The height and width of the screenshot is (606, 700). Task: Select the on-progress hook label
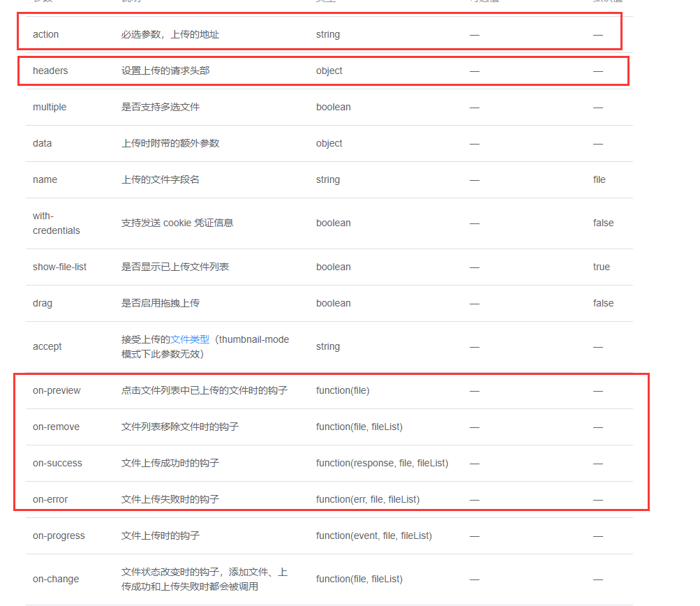click(x=57, y=535)
